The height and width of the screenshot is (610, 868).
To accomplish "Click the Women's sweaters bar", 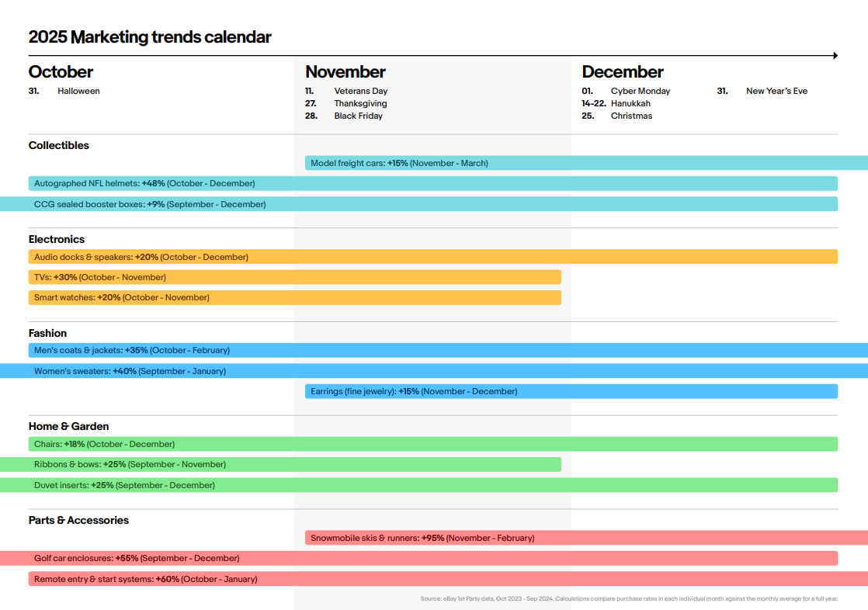I will 434,371.
